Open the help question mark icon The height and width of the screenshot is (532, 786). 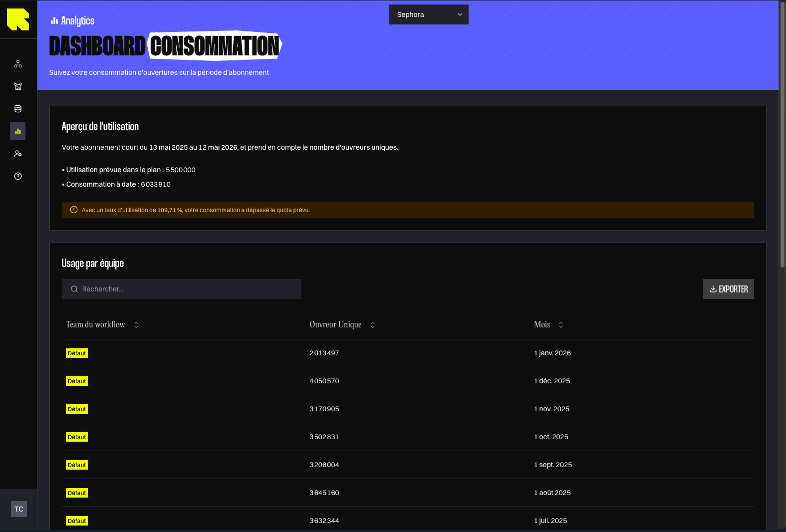tap(18, 176)
